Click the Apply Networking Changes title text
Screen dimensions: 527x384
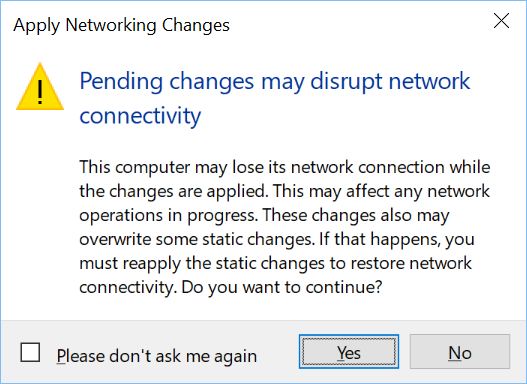coord(121,26)
